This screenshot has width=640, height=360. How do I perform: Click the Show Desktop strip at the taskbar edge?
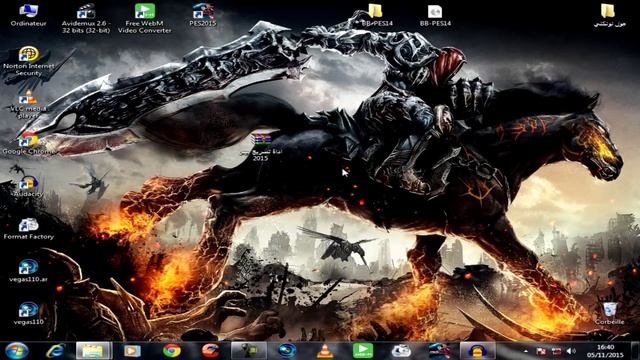[x=635, y=351]
